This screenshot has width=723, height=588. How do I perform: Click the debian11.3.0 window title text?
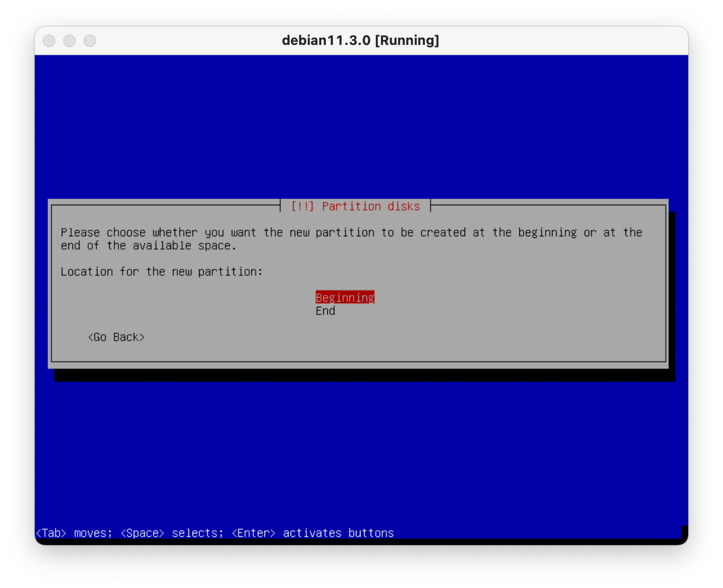326,40
